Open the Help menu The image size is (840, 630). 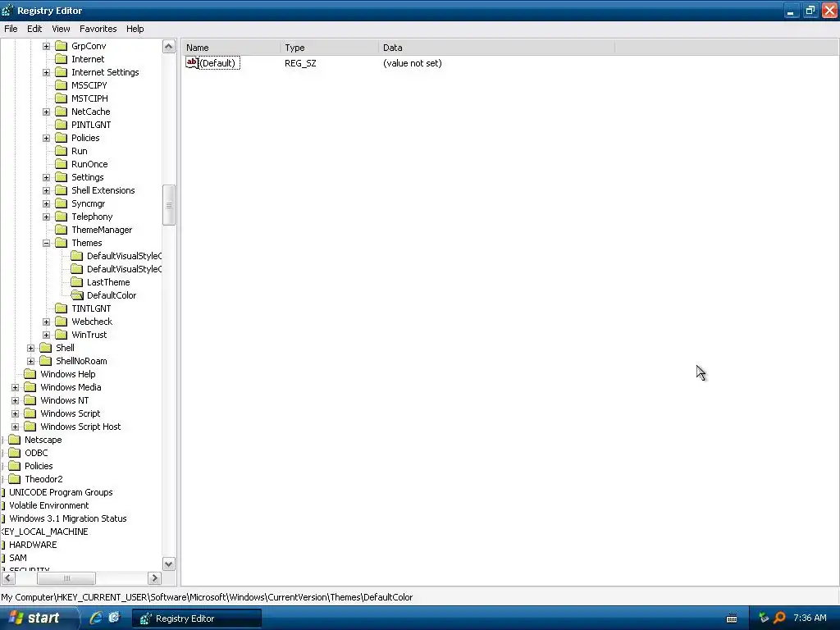135,29
